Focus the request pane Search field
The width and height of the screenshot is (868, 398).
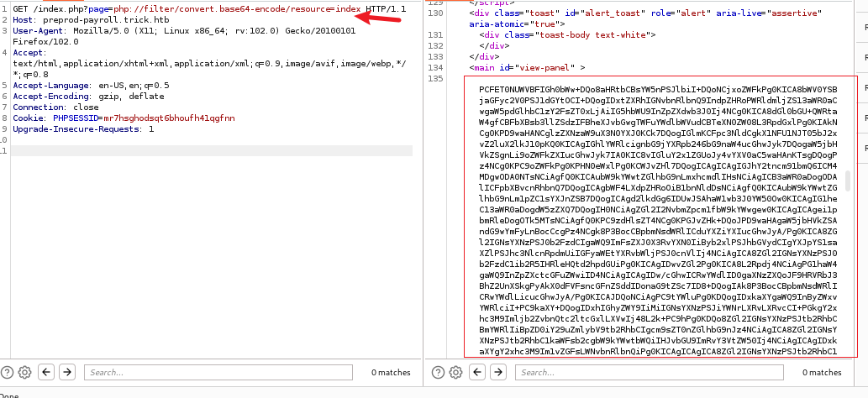[x=219, y=372]
